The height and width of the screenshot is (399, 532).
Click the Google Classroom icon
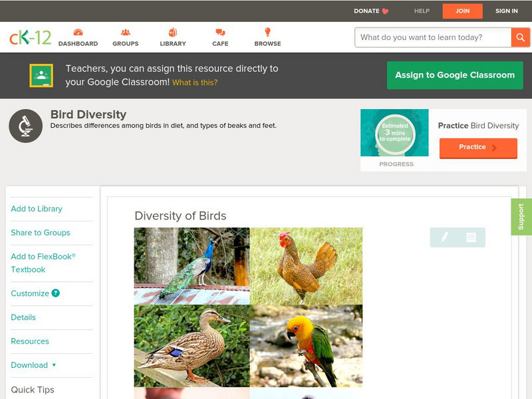coord(41,75)
